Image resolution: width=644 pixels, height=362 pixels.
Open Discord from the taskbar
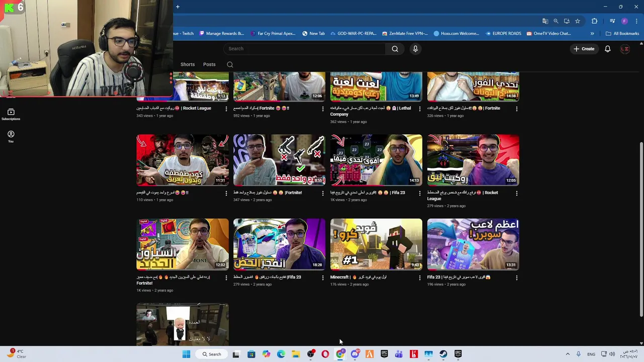pos(355,354)
